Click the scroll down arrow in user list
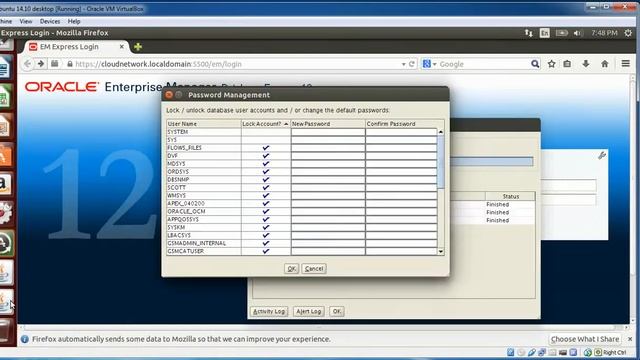 tap(441, 251)
